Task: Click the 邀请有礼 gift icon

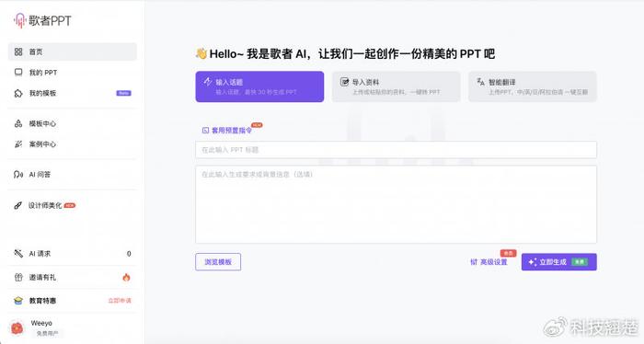Action: coord(18,277)
